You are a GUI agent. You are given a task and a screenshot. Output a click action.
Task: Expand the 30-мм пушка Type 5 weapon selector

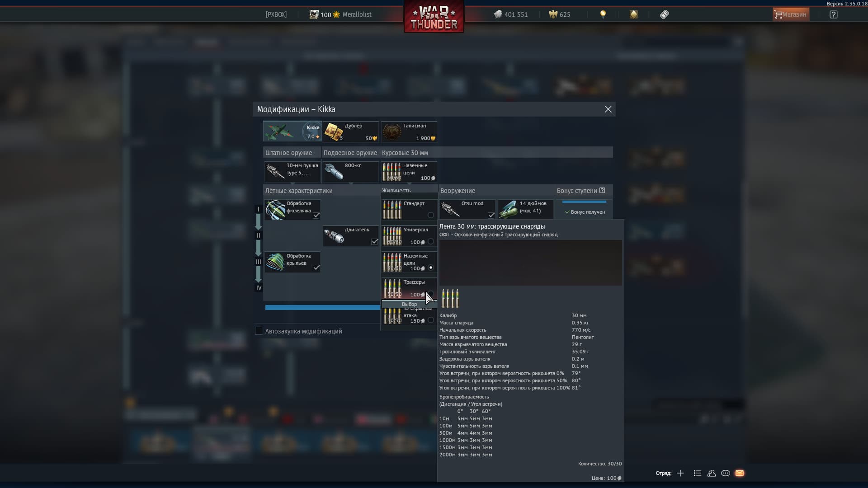[292, 172]
